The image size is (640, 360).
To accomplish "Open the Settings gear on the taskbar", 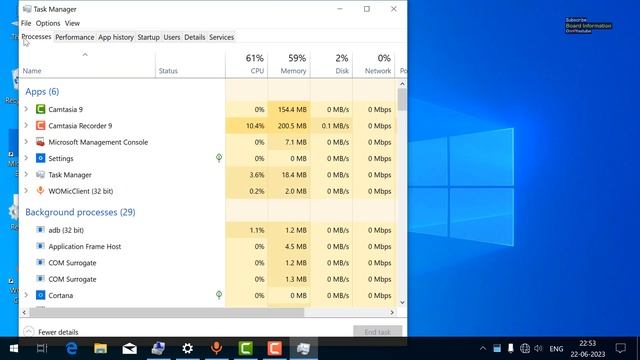I will pyautogui.click(x=187, y=348).
